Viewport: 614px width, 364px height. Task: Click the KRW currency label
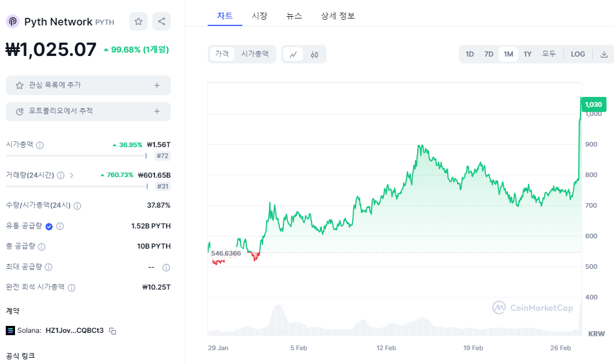pyautogui.click(x=596, y=334)
